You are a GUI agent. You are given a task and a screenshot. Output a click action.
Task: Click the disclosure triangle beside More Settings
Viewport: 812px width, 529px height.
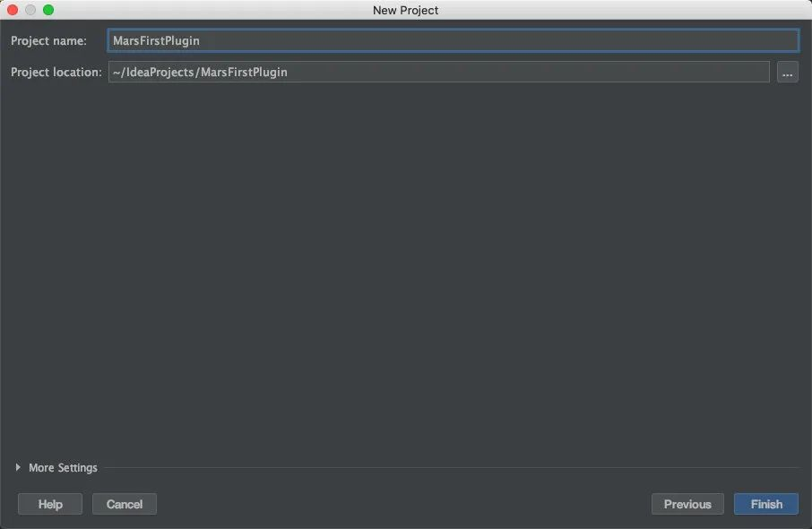click(x=16, y=467)
